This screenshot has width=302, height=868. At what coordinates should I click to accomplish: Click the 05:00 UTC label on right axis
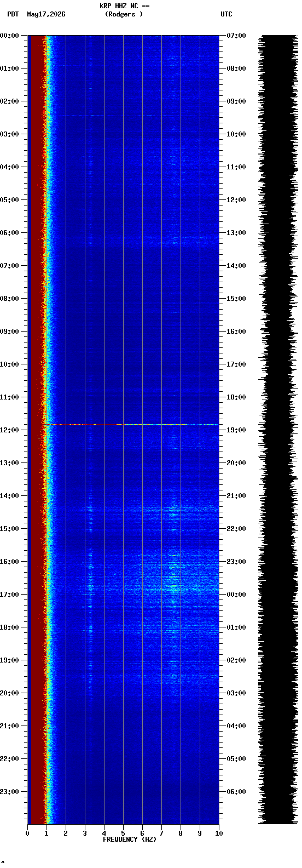(x=236, y=759)
